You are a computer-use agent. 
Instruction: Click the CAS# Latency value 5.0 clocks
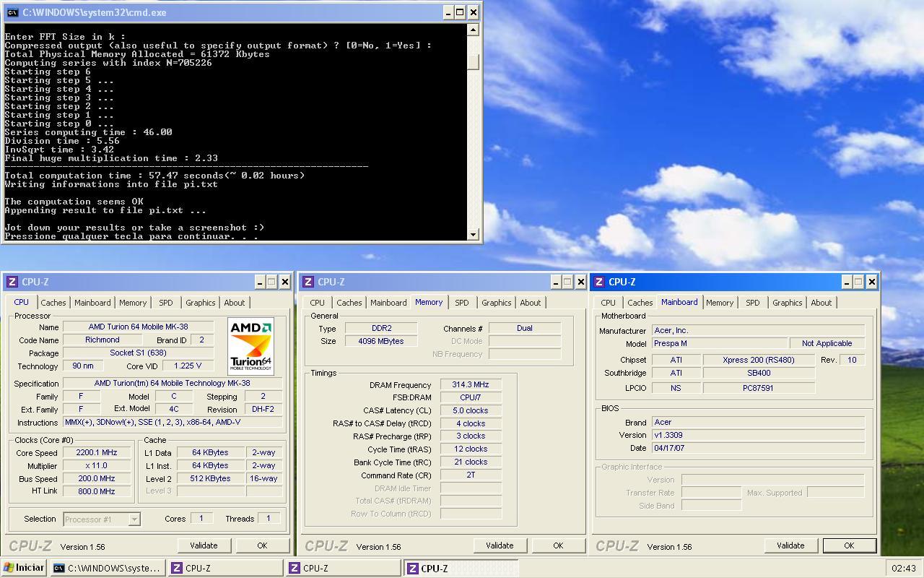click(470, 410)
